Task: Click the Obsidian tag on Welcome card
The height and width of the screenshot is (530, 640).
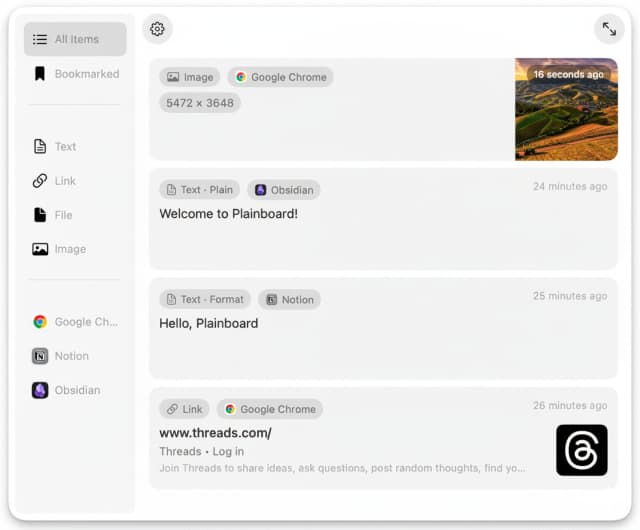Action: [x=284, y=190]
